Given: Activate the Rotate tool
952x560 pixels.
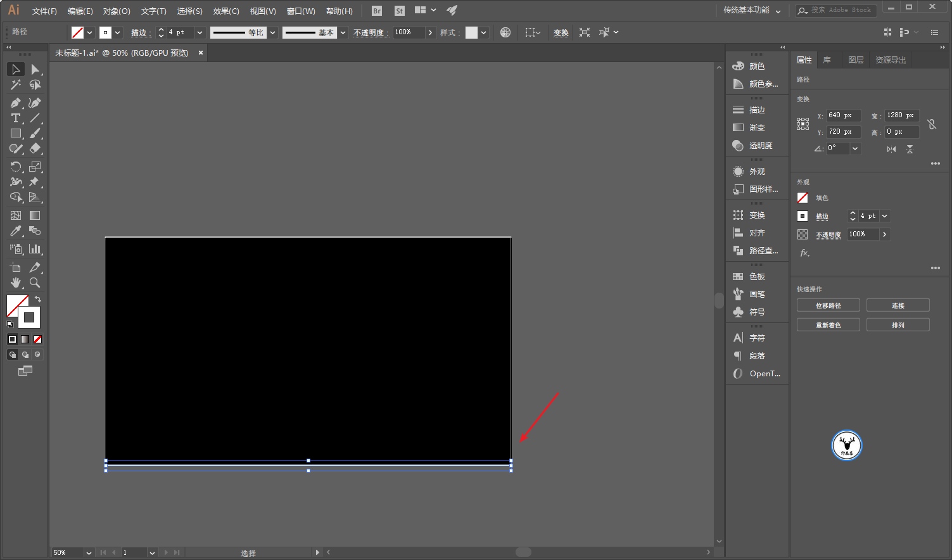Looking at the screenshot, I should (x=16, y=167).
